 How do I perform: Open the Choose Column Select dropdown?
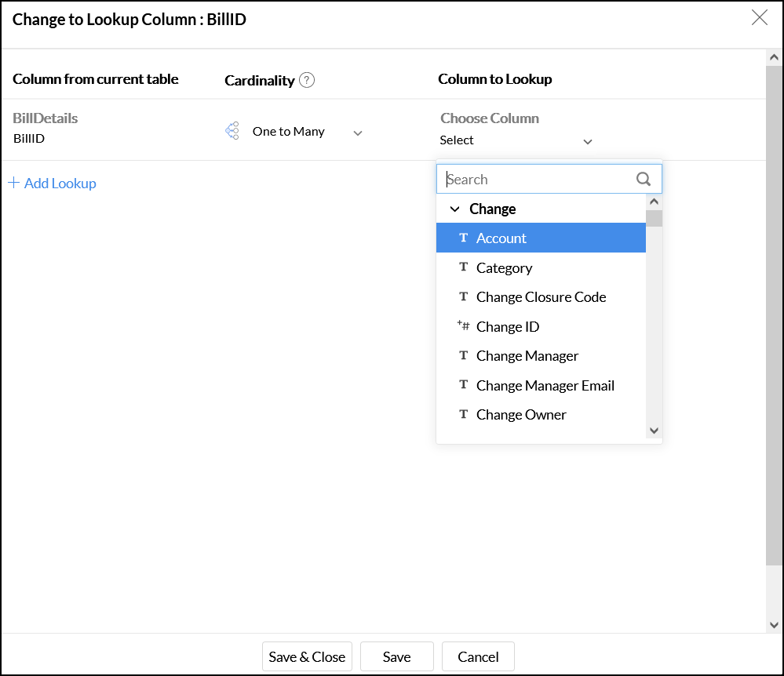(x=587, y=141)
